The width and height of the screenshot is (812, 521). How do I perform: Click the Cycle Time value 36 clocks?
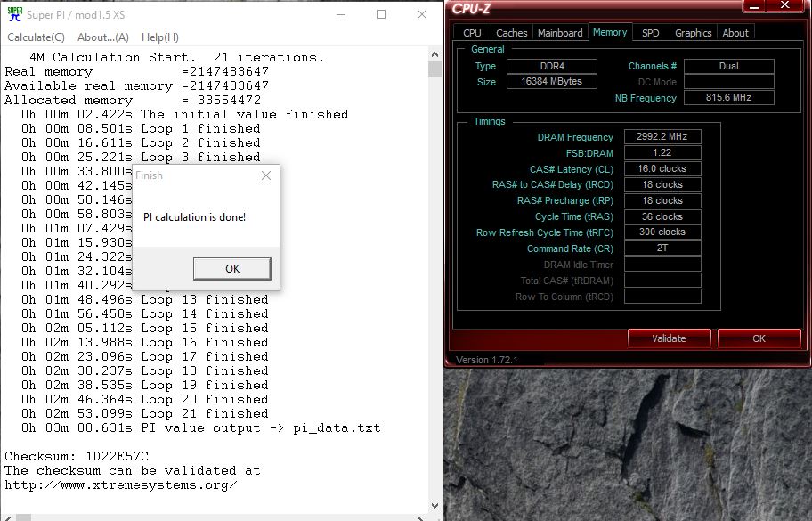[x=662, y=216]
